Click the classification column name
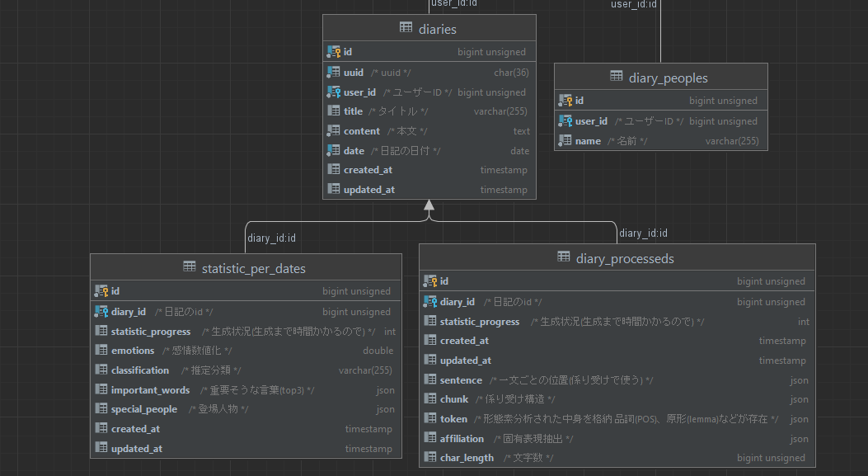 [139, 370]
